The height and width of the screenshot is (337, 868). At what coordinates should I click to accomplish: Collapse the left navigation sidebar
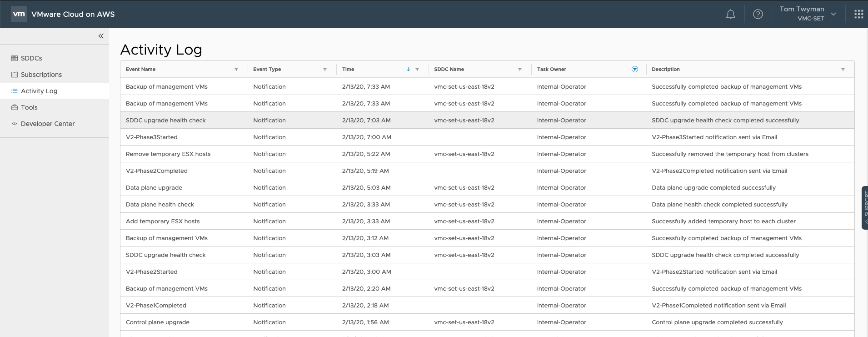pos(101,36)
